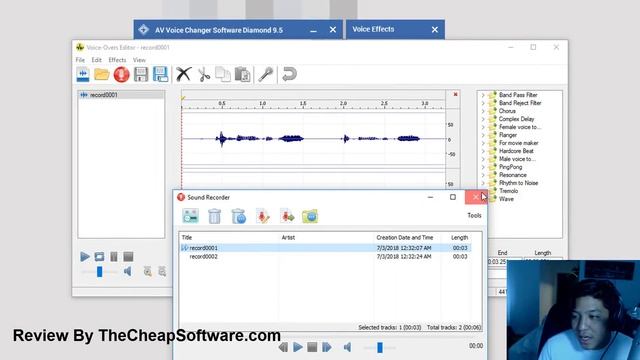The image size is (640, 360).
Task: Expand the Female voice to... effect
Action: (483, 127)
